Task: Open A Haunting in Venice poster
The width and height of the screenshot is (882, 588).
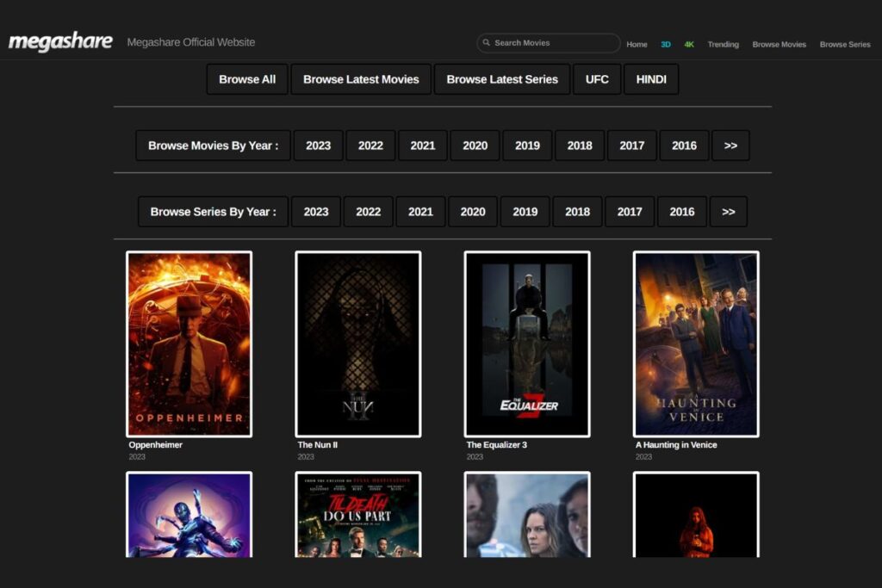Action: tap(696, 344)
